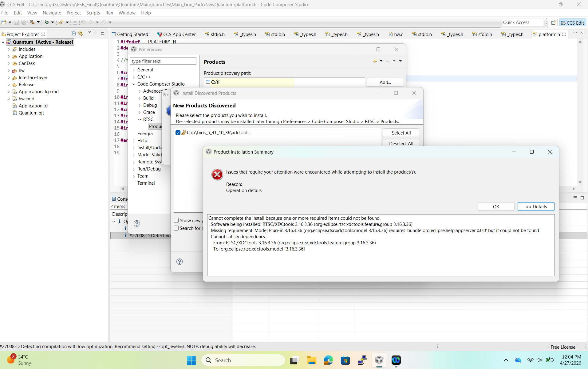588x369 pixels.
Task: Open File Explorer from the taskbar
Action: click(x=311, y=360)
